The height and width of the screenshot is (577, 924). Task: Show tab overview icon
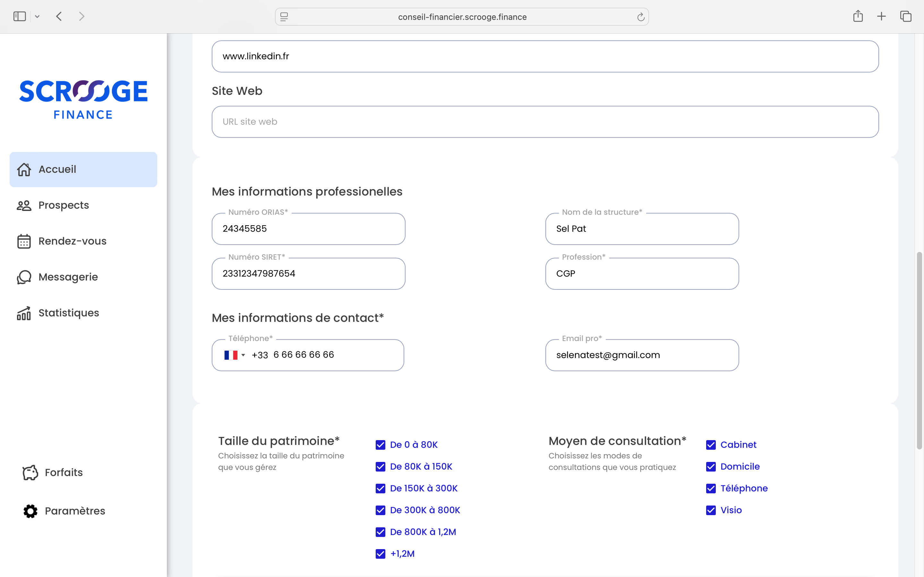pos(906,16)
